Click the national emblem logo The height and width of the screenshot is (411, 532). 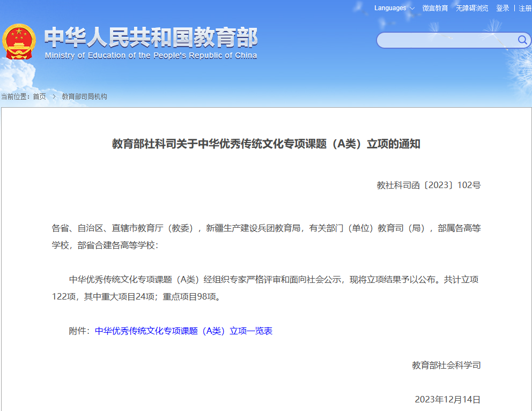[19, 42]
